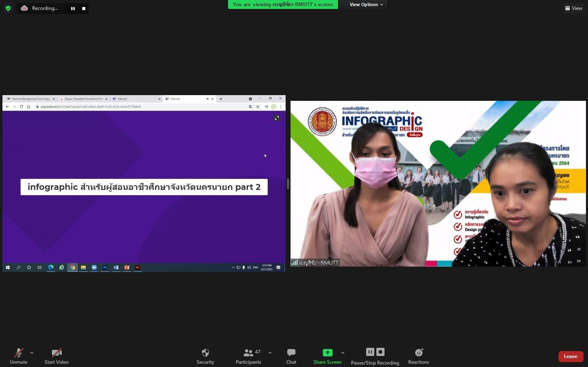Image resolution: width=588 pixels, height=367 pixels.
Task: Mute site via tab speaker icon
Action: point(208,99)
